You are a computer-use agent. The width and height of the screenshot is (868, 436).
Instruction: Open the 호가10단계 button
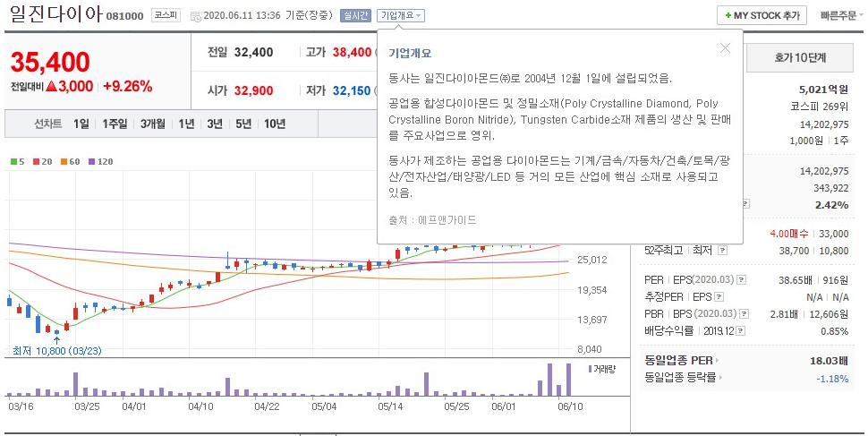(x=800, y=57)
